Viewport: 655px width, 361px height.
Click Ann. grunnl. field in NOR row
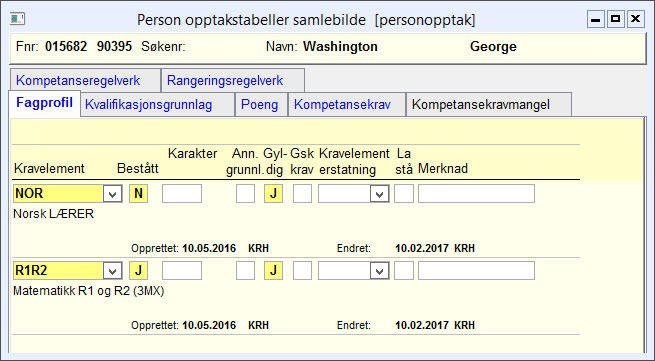coord(245,194)
